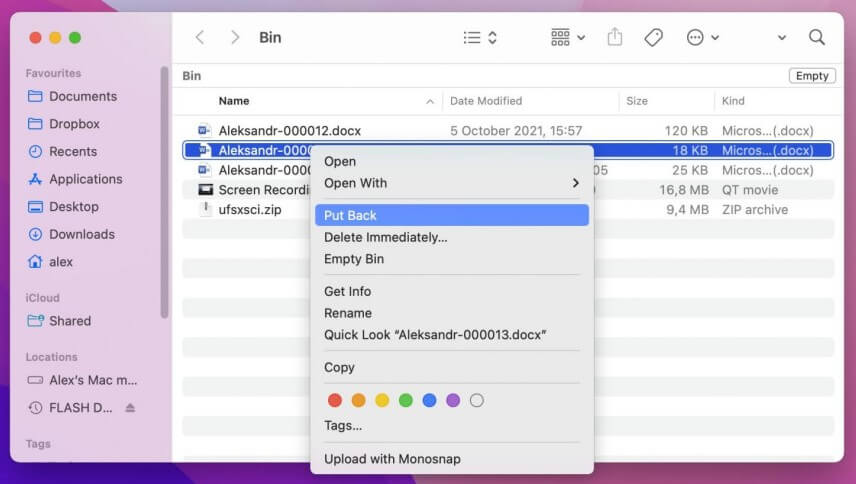Click the forward navigation arrow

(x=235, y=37)
